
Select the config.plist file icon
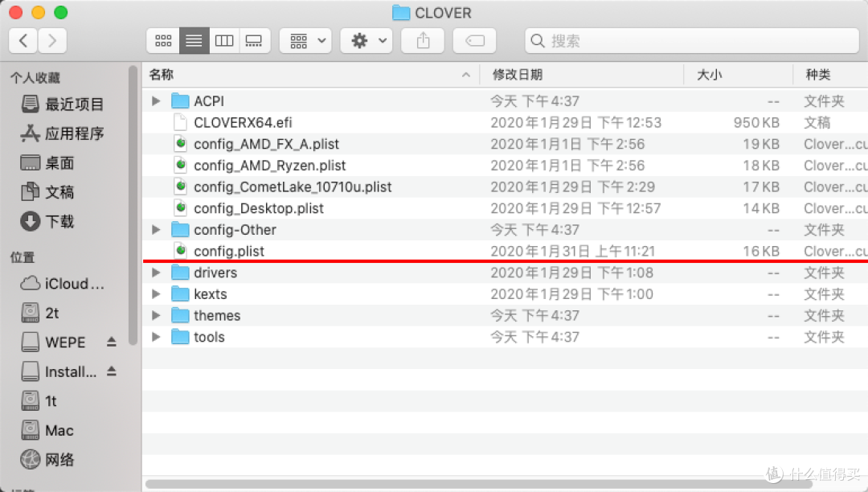180,251
